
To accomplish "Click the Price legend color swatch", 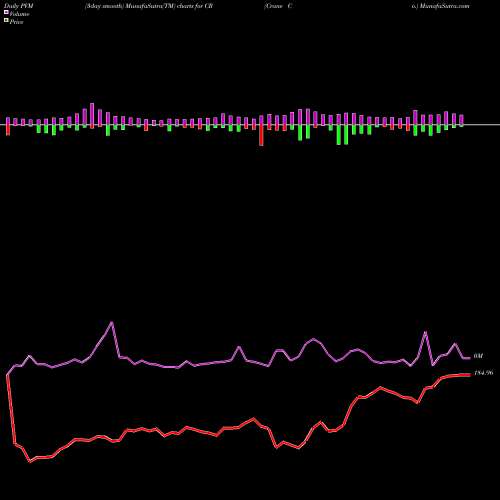I will (x=6, y=21).
